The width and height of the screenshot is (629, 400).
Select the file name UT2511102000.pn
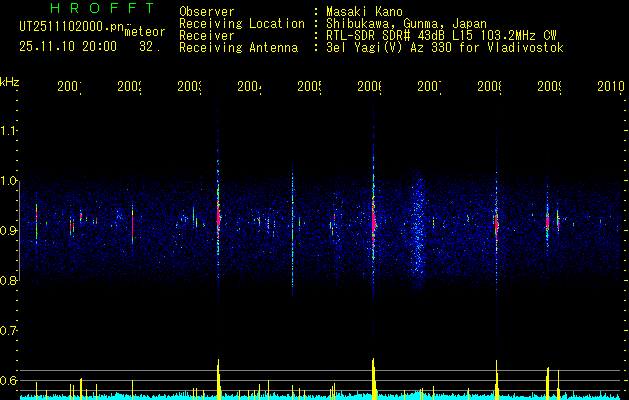coord(72,27)
